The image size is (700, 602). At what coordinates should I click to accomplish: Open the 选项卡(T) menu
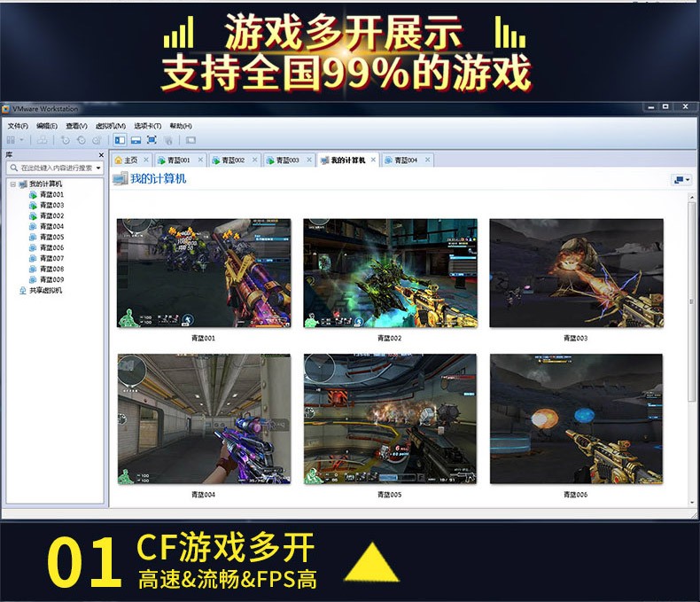point(147,126)
